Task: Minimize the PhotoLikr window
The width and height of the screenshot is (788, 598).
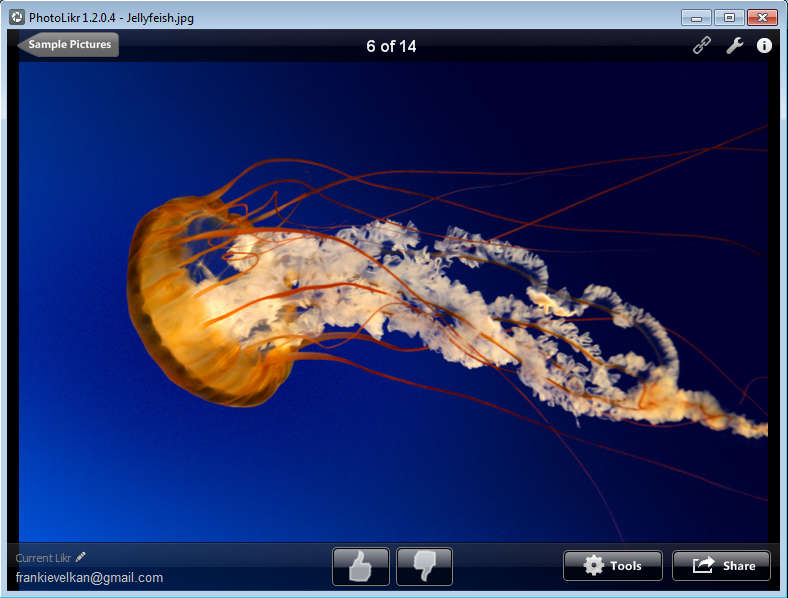Action: (696, 18)
